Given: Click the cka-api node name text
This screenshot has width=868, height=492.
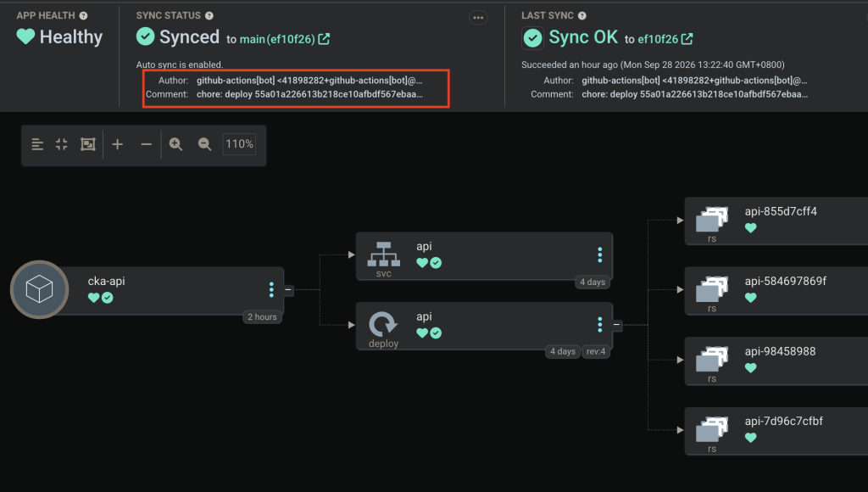Looking at the screenshot, I should 106,281.
